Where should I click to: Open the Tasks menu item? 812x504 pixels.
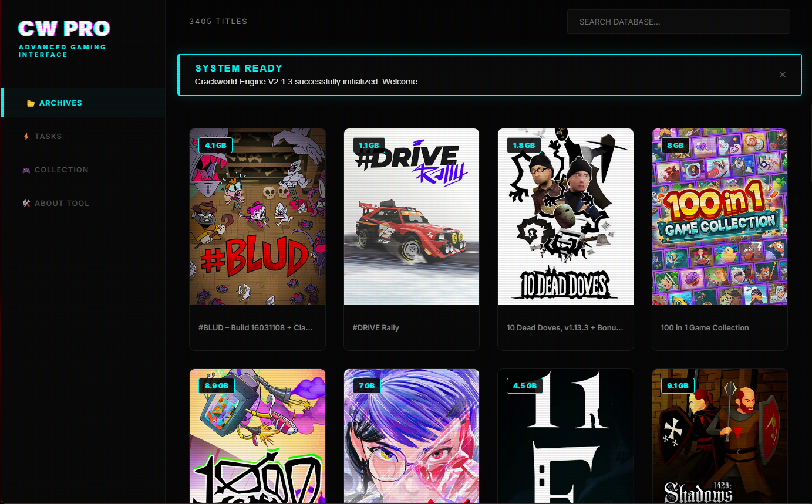tap(48, 137)
